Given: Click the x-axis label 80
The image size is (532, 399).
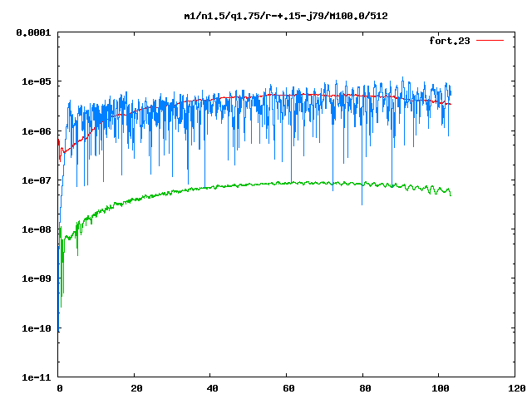Looking at the screenshot, I should point(365,388).
